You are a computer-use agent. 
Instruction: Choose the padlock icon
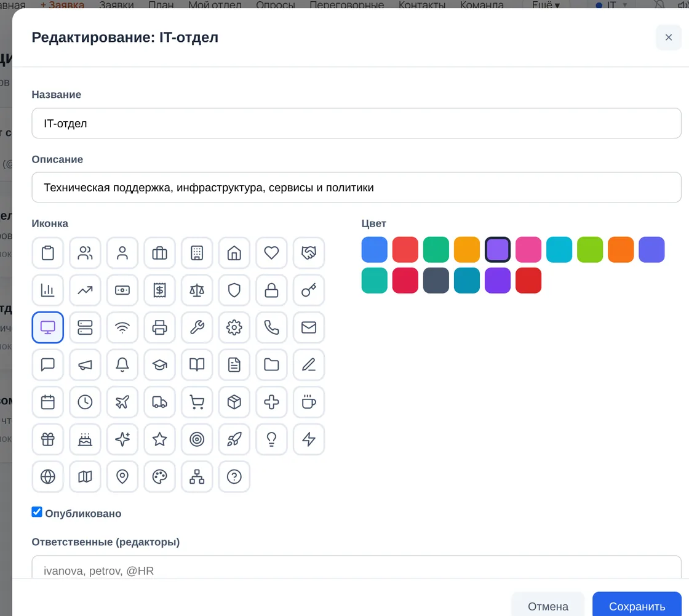pyautogui.click(x=271, y=290)
